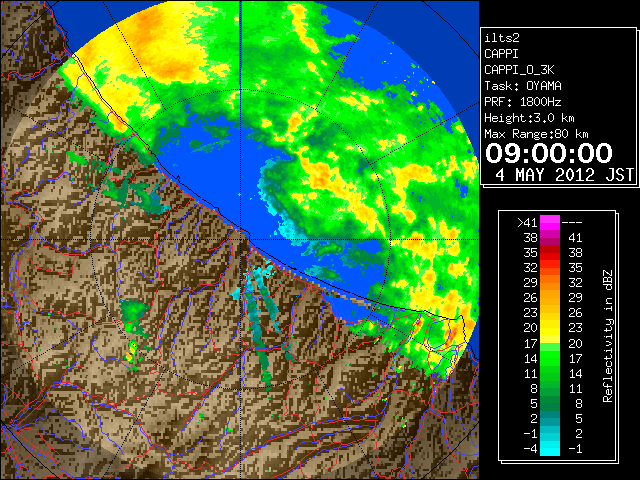The height and width of the screenshot is (480, 640).
Task: Pick the dark green 5–8 dBZ band
Action: [x=550, y=403]
